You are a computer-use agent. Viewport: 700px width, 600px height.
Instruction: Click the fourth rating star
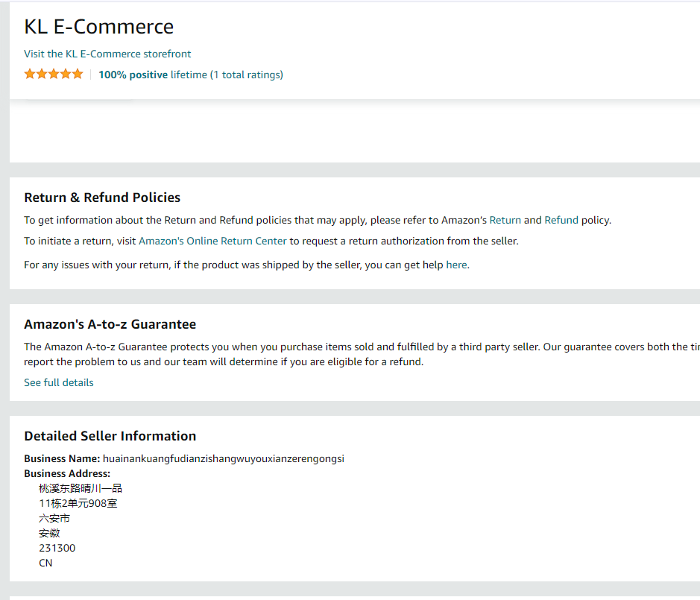(x=65, y=74)
